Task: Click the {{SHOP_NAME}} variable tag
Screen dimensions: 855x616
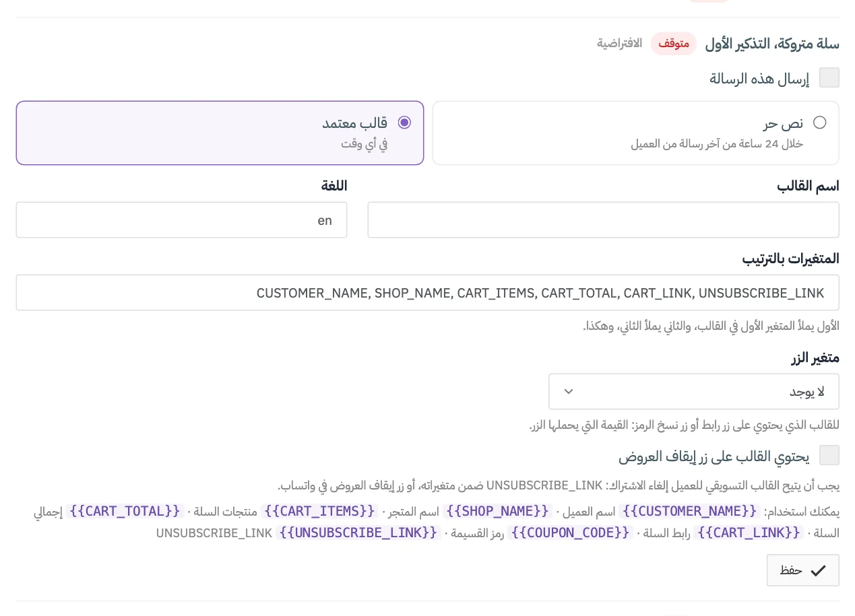Action: [x=497, y=511]
